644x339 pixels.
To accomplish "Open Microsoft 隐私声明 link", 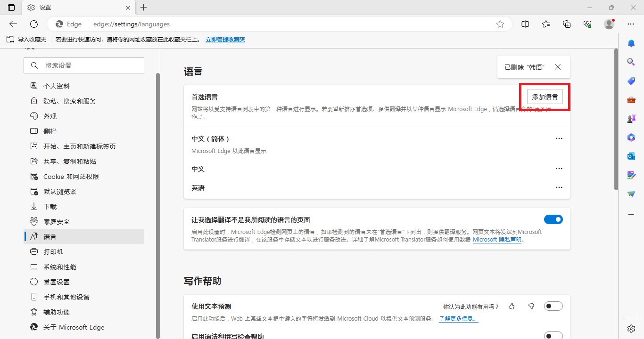I will (x=497, y=240).
